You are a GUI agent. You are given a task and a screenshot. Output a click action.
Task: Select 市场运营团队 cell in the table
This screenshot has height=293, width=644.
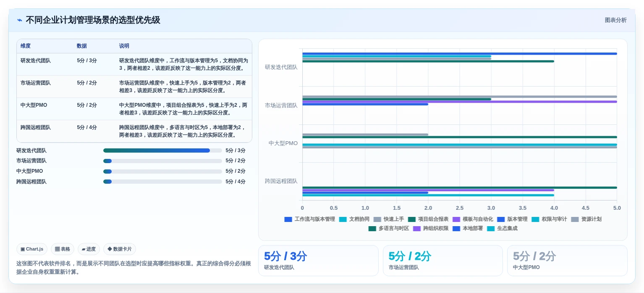tap(36, 83)
